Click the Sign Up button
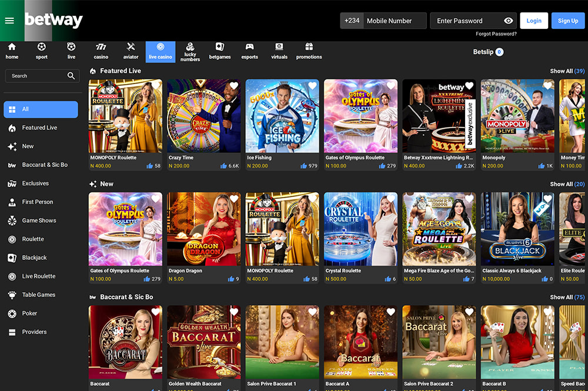This screenshot has height=391, width=588. (x=568, y=21)
